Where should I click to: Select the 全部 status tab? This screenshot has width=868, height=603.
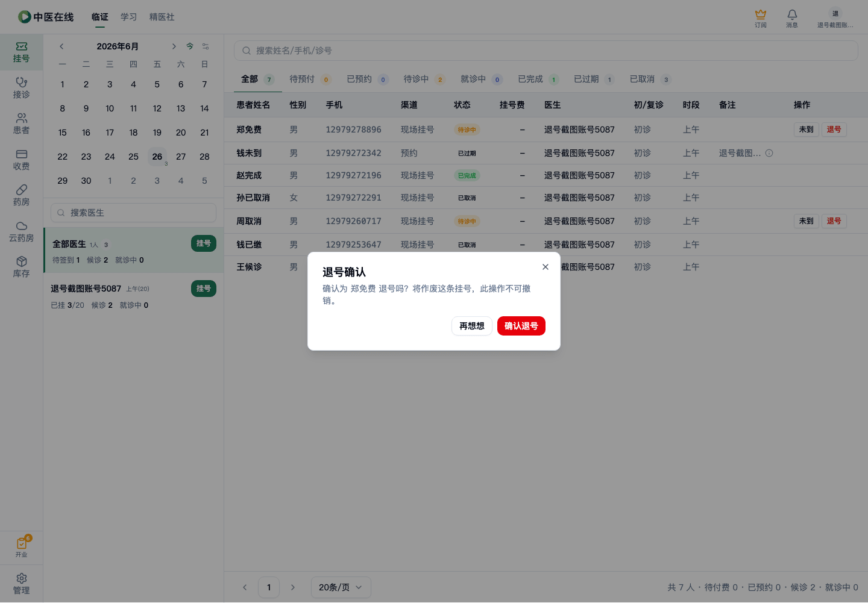coord(257,80)
